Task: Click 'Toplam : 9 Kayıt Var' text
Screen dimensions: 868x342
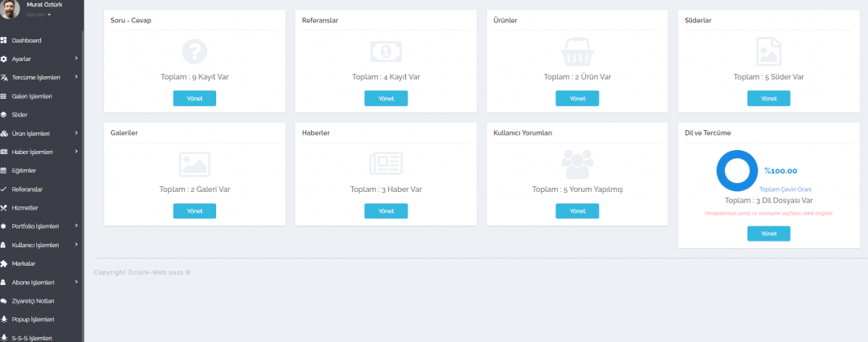Action: [x=194, y=77]
